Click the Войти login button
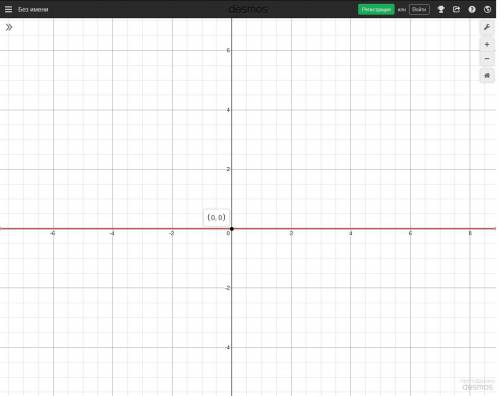Image resolution: width=500 pixels, height=396 pixels. coord(419,9)
